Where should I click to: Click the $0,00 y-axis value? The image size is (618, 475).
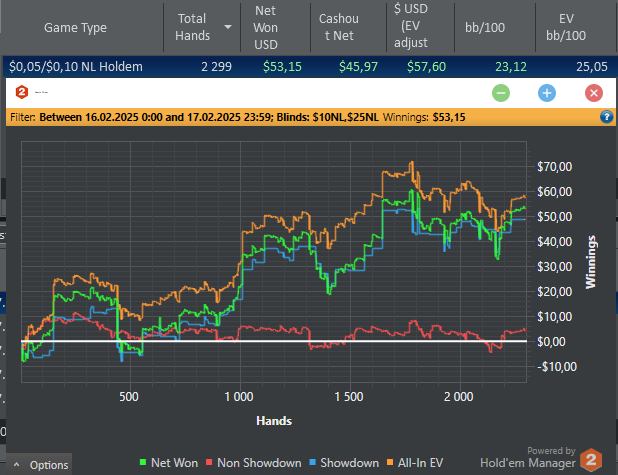point(551,341)
